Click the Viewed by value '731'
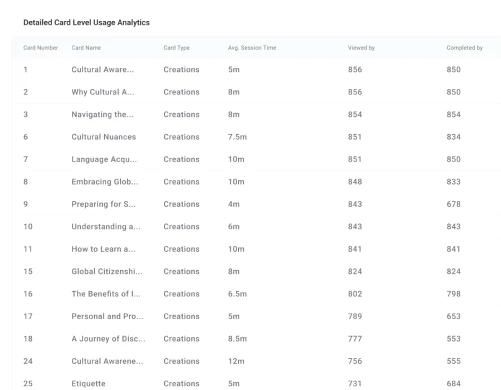This screenshot has height=390, width=501. [355, 384]
